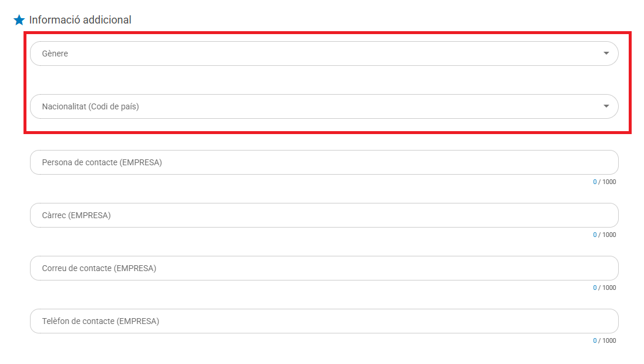644x364 pixels.
Task: Click the 0 / 1000 counter under Telèfon de contacte
Action: pos(604,340)
